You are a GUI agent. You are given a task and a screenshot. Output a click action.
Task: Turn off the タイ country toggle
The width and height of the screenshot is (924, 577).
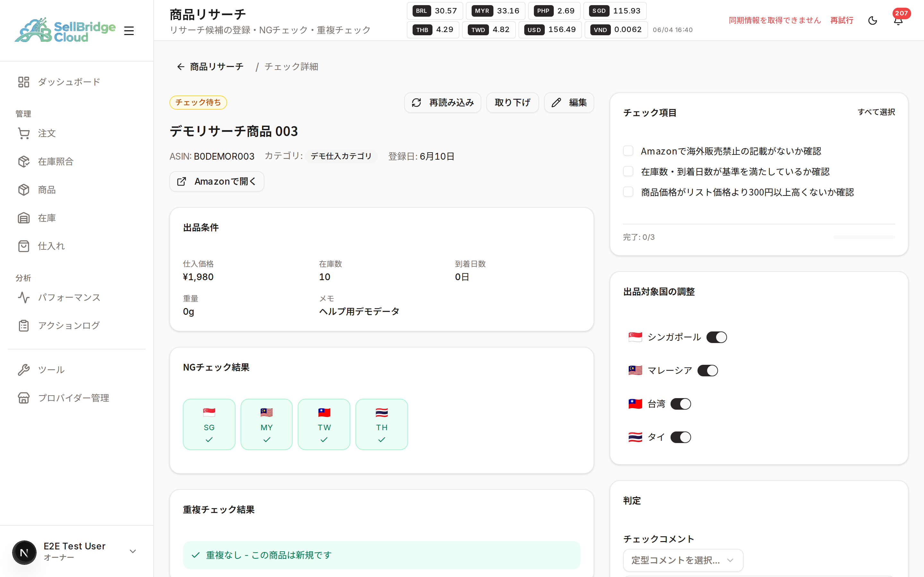click(681, 437)
